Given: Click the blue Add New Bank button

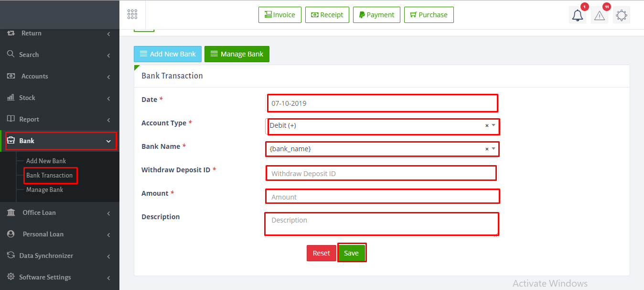Looking at the screenshot, I should [x=168, y=54].
